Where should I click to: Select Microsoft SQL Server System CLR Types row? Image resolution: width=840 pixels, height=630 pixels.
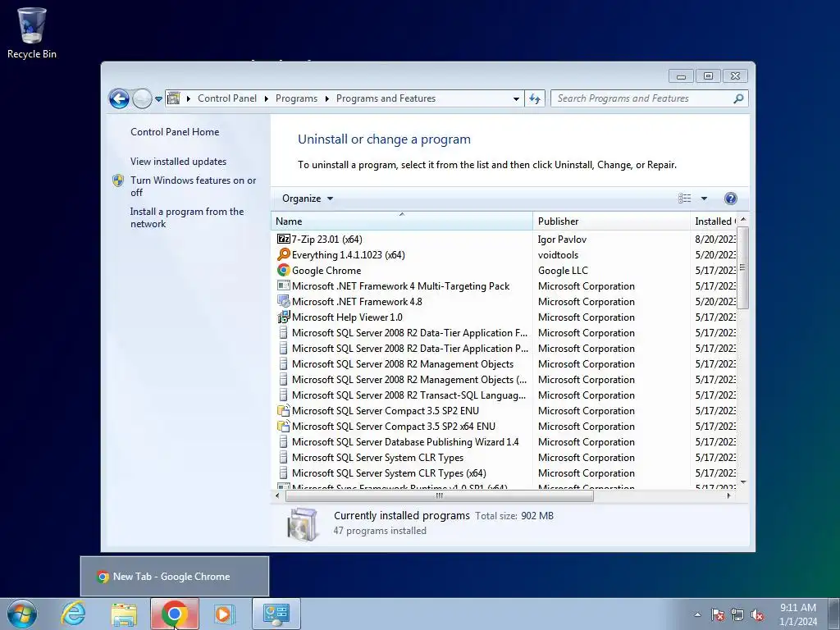click(504, 457)
